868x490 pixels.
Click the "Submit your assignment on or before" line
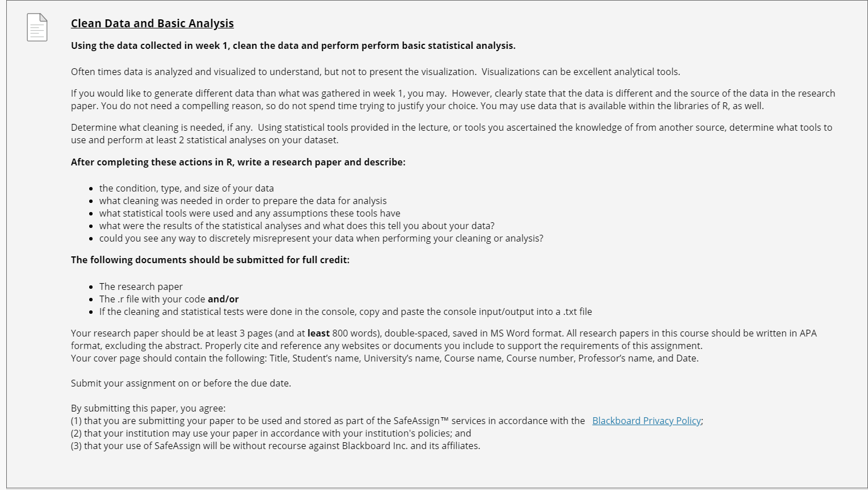tap(181, 383)
